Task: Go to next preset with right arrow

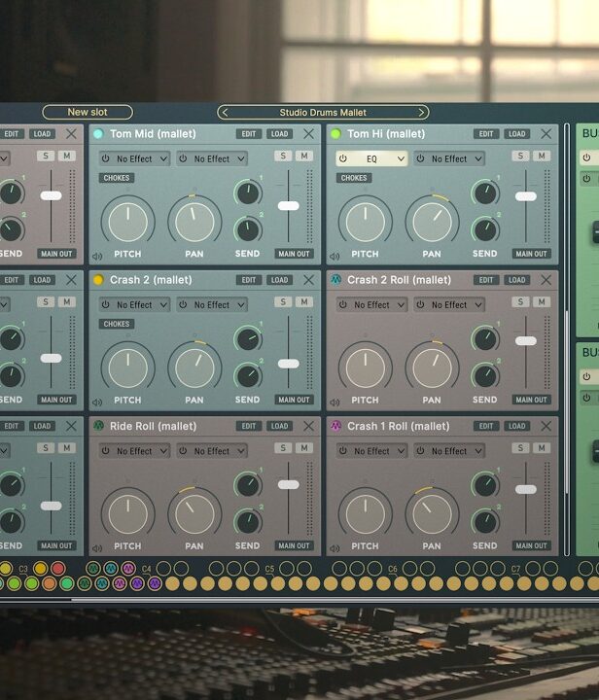Action: click(421, 113)
